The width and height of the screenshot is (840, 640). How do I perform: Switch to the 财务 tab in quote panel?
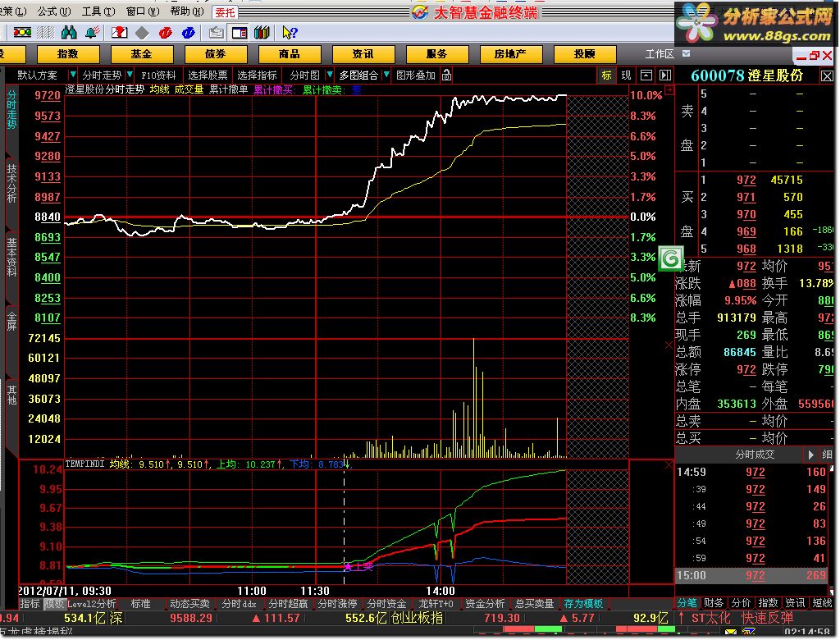tap(714, 603)
